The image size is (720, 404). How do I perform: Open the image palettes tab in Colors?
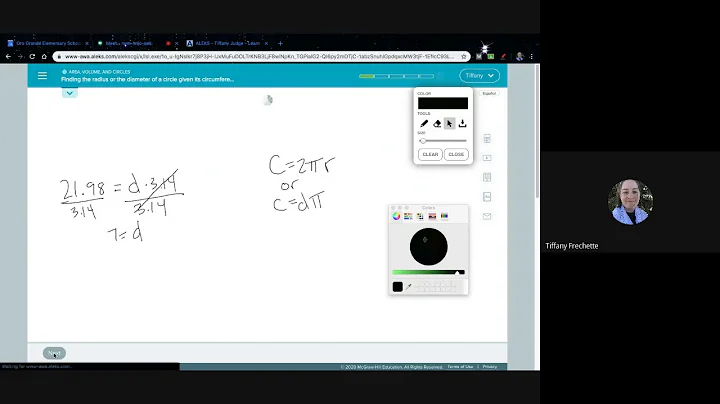[x=432, y=216]
